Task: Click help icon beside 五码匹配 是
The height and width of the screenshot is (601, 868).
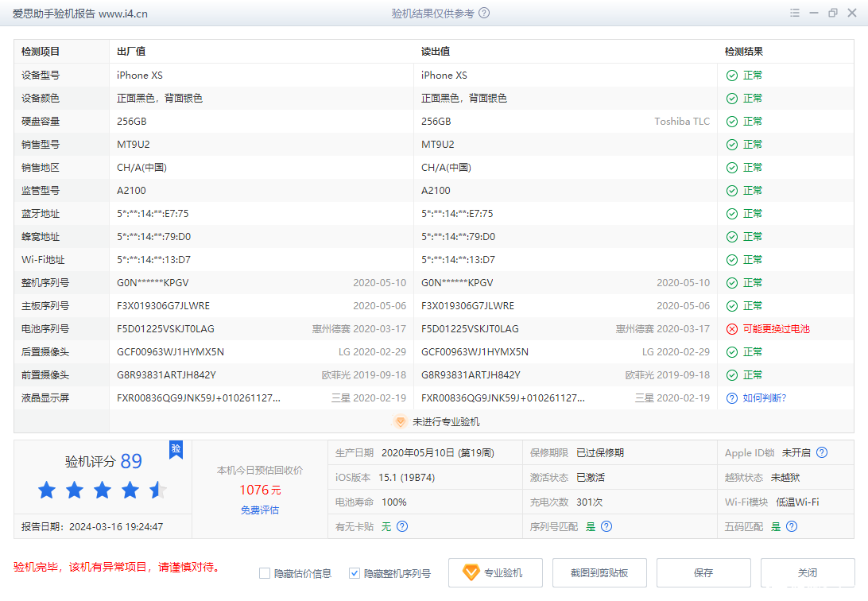Action: [792, 526]
